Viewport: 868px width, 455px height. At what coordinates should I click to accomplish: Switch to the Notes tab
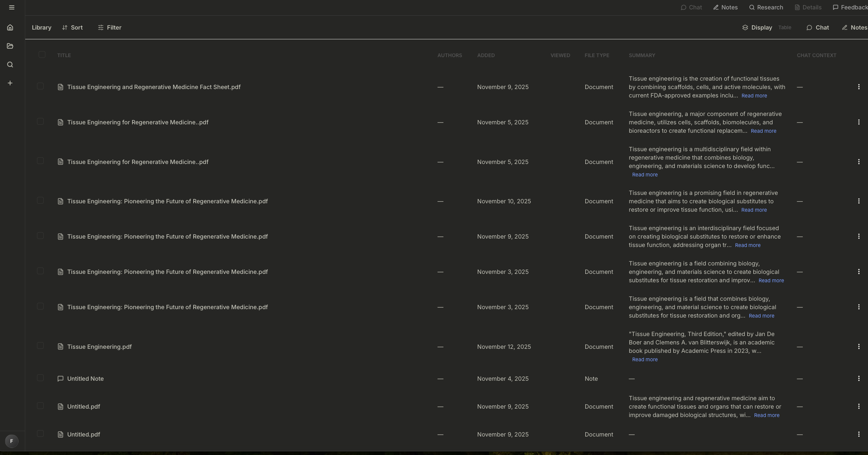click(x=725, y=7)
